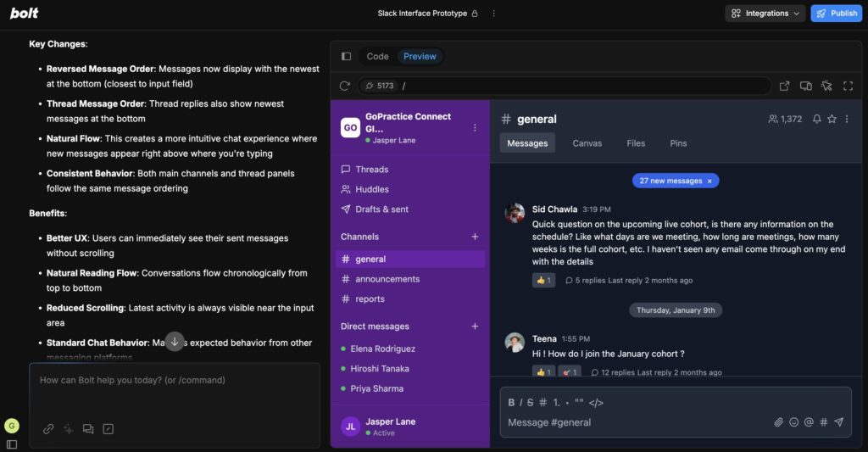Image resolution: width=868 pixels, height=452 pixels.
Task: Reload the preview
Action: (345, 86)
